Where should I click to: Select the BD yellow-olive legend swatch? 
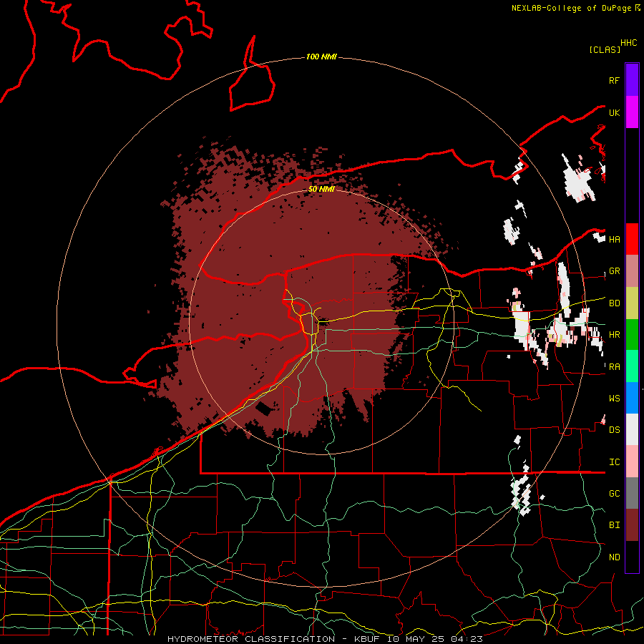[x=632, y=303]
